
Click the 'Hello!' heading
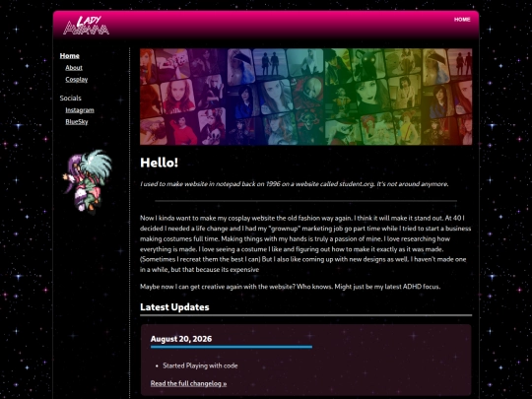160,163
